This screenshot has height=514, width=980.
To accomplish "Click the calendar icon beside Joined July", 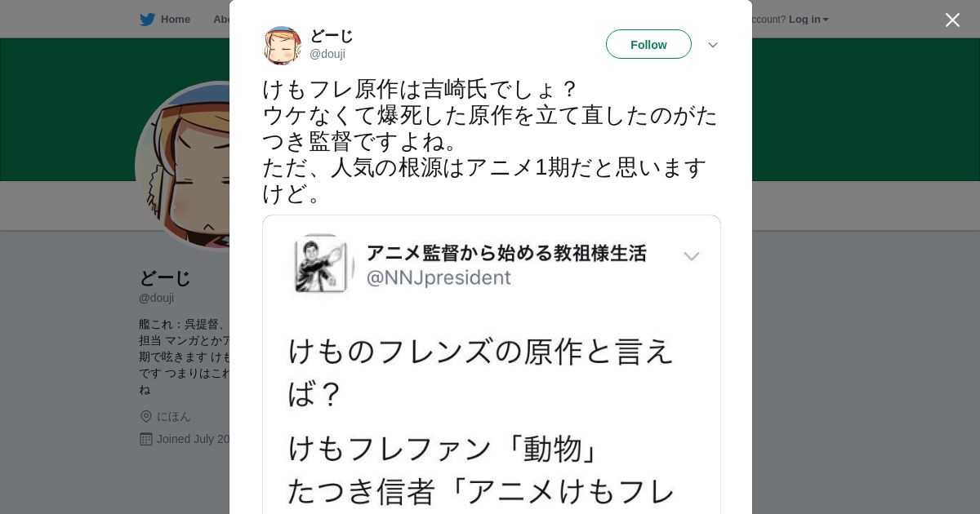I will [x=146, y=439].
